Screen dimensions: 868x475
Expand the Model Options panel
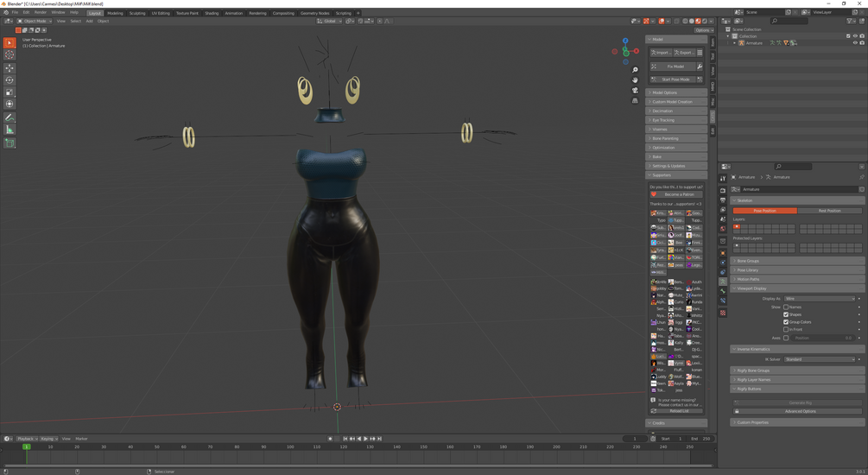[x=676, y=92]
